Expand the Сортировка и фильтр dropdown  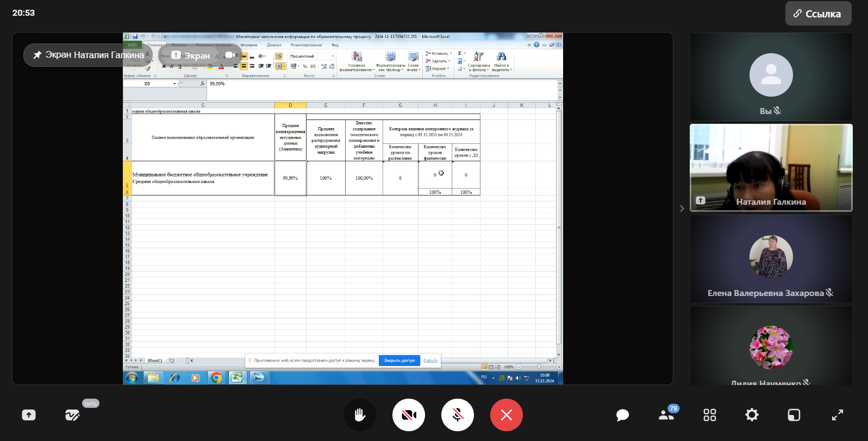(x=478, y=67)
